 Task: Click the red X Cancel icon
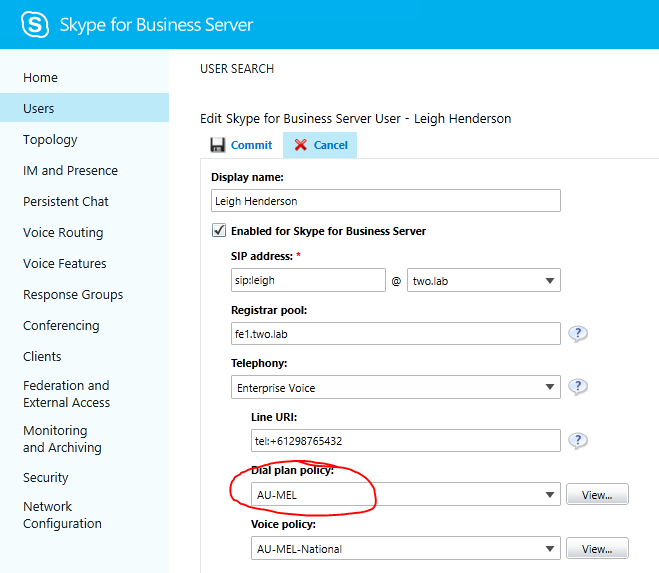300,145
